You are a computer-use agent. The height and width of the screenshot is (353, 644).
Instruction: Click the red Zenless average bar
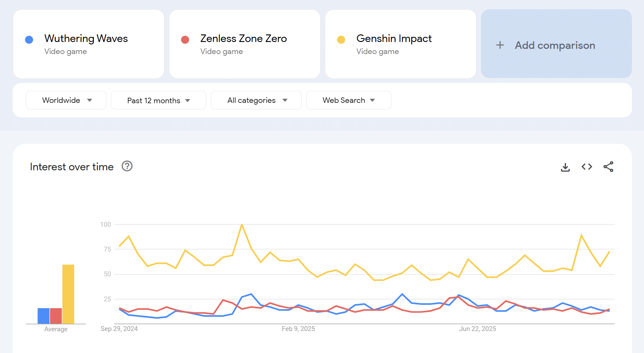pos(56,316)
